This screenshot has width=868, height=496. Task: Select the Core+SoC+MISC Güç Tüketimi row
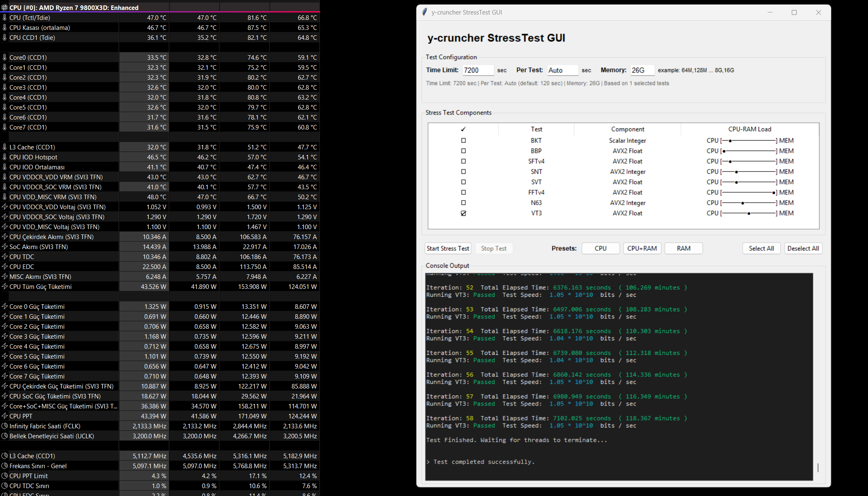point(160,406)
